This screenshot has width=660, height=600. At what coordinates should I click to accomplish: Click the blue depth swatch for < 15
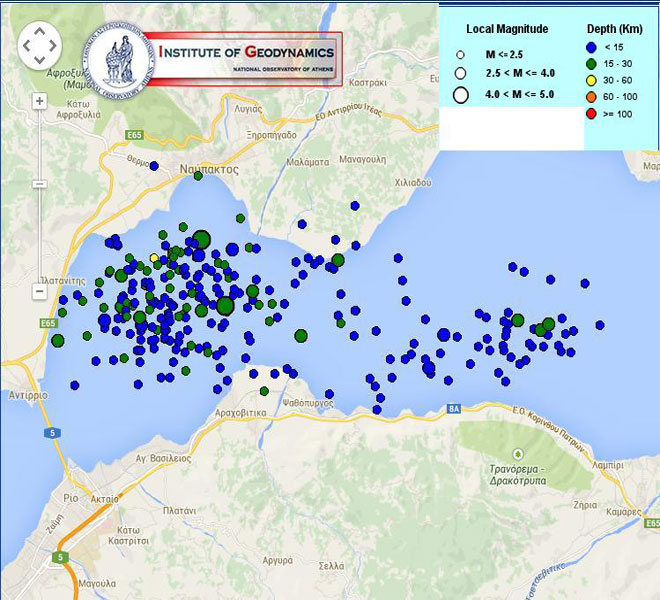[x=592, y=46]
